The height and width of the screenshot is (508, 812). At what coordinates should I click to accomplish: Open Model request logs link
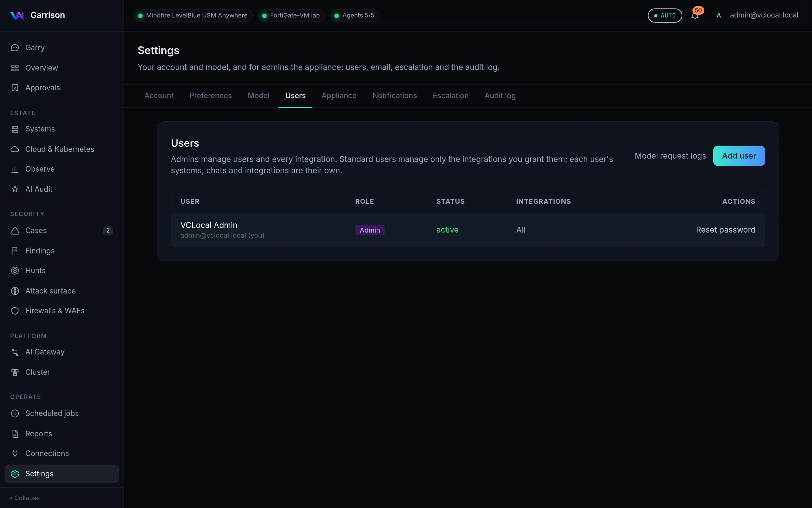tap(670, 156)
